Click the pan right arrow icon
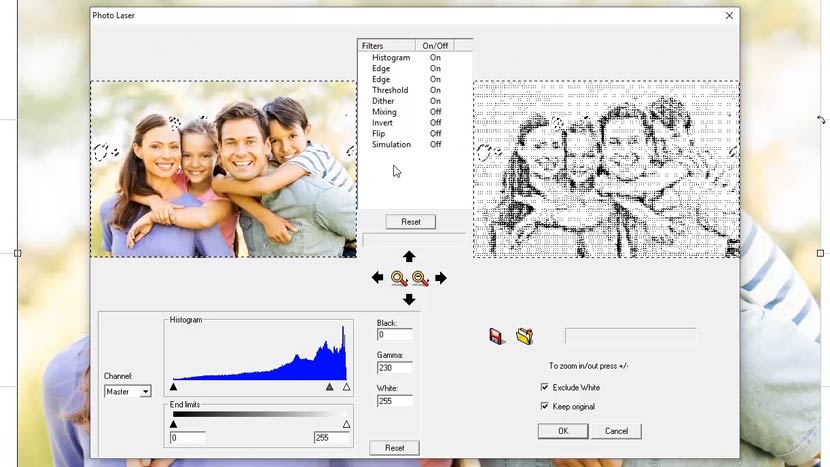Screen dimensions: 830x467 [441, 278]
